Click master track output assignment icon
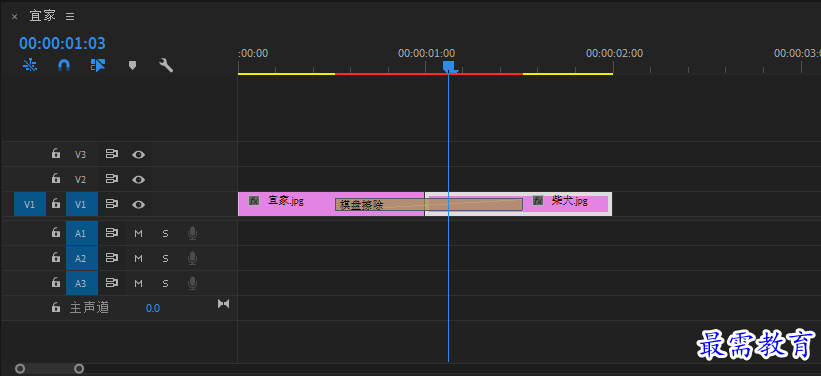The width and height of the screenshot is (821, 376). pyautogui.click(x=224, y=304)
